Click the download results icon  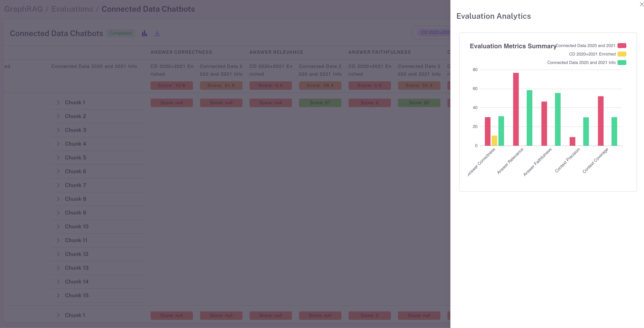[157, 33]
